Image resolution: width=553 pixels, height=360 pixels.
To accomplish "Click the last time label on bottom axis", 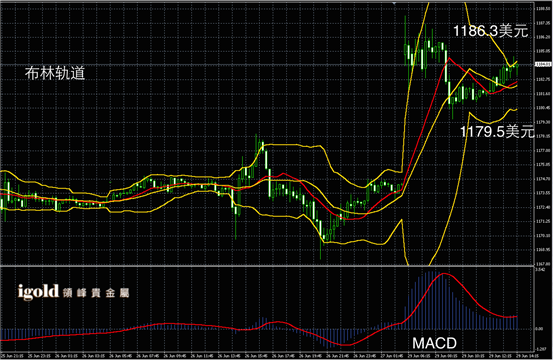I will (525, 356).
